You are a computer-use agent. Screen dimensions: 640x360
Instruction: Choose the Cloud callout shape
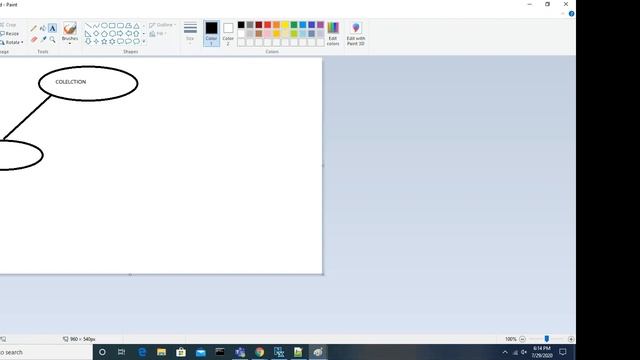[136, 41]
